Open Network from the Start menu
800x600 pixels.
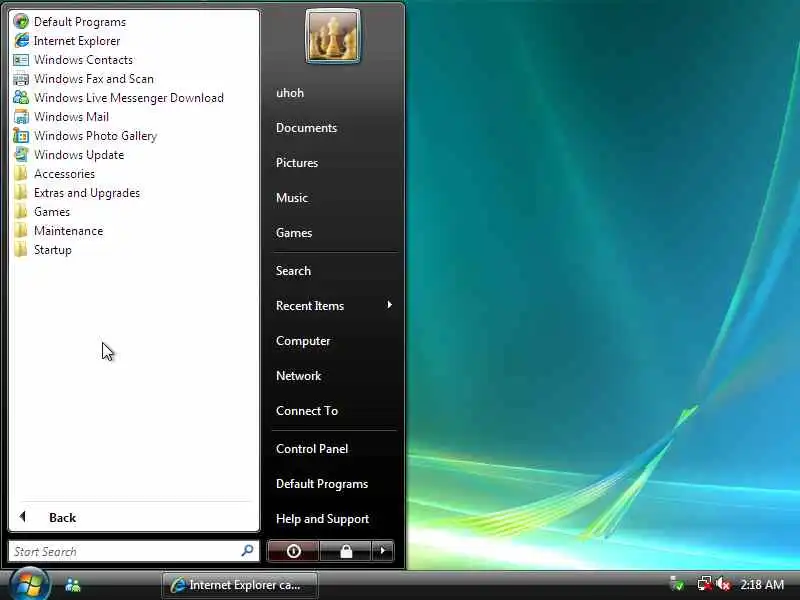[298, 376]
